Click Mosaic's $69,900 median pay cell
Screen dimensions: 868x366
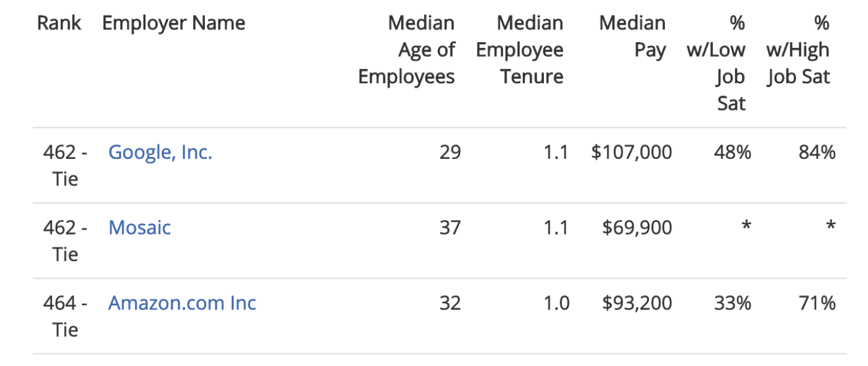(x=637, y=228)
